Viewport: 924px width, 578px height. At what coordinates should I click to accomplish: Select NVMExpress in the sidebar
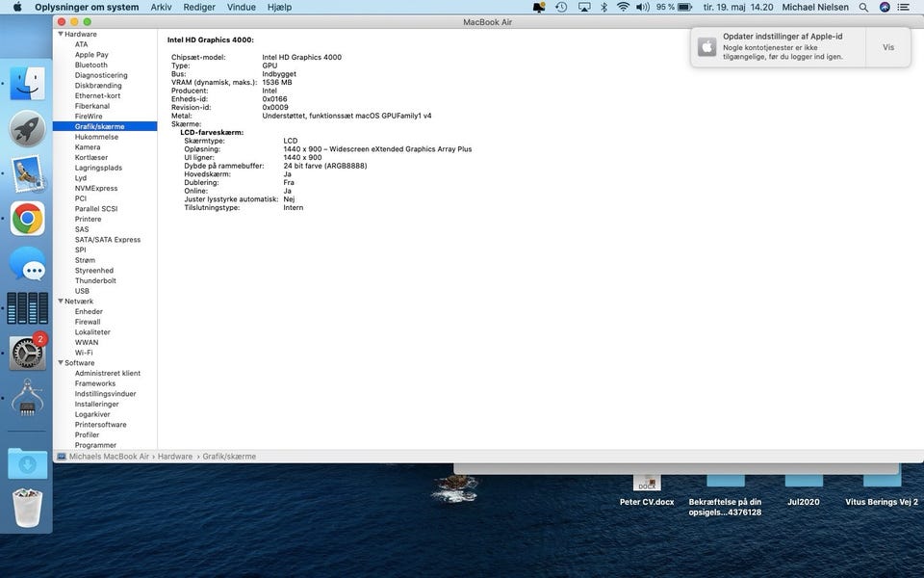pyautogui.click(x=96, y=188)
